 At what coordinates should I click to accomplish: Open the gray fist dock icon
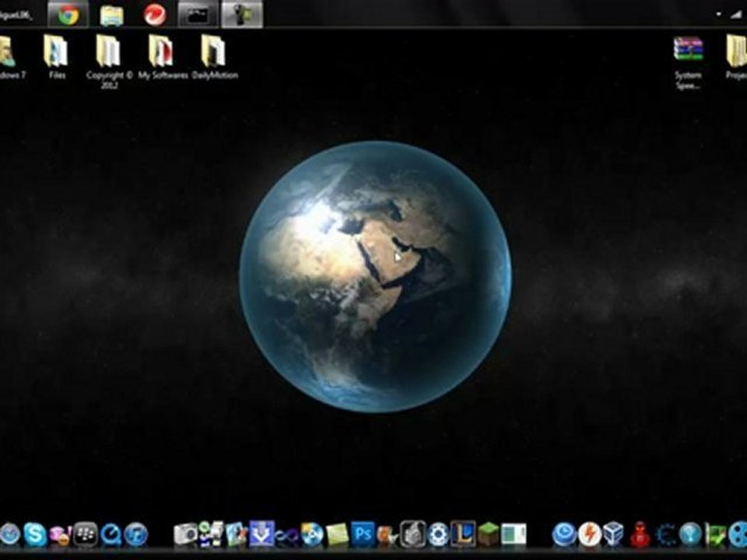(413, 534)
